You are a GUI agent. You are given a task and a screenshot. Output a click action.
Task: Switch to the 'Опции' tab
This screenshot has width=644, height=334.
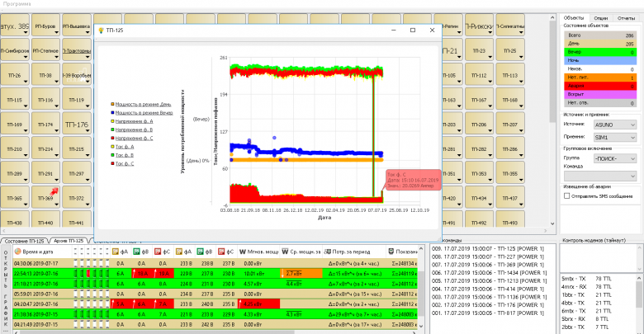(x=600, y=17)
